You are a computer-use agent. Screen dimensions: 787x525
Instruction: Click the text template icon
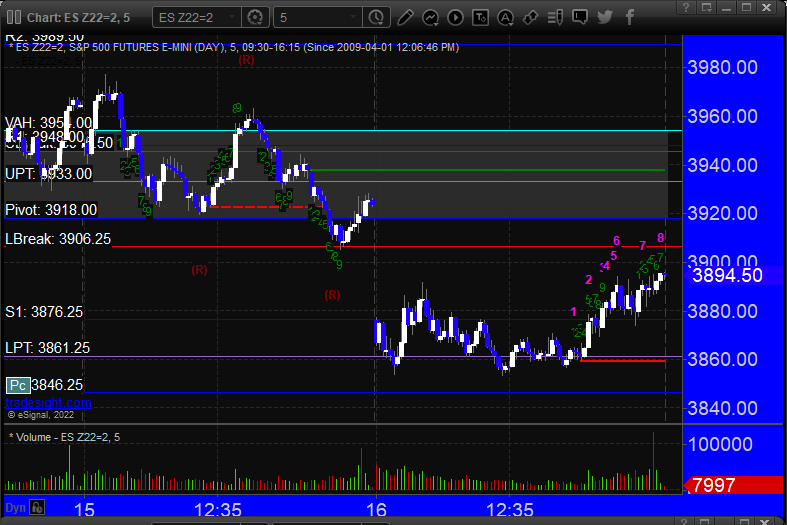pos(480,18)
